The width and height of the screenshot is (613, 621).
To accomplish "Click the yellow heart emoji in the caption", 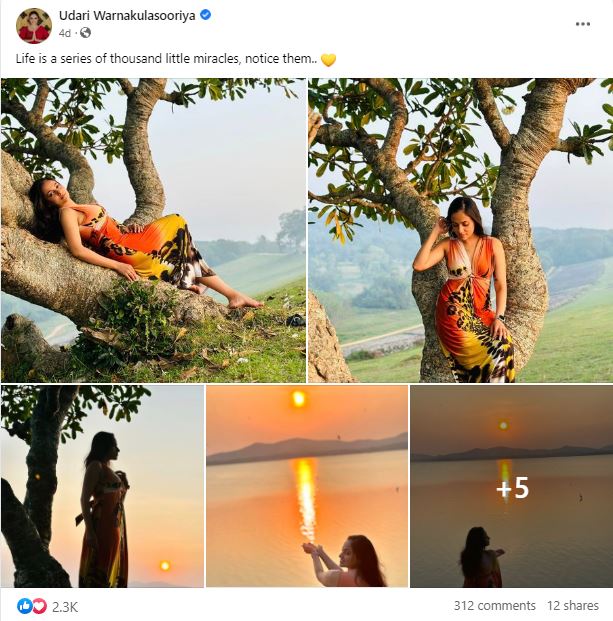I will pos(328,60).
